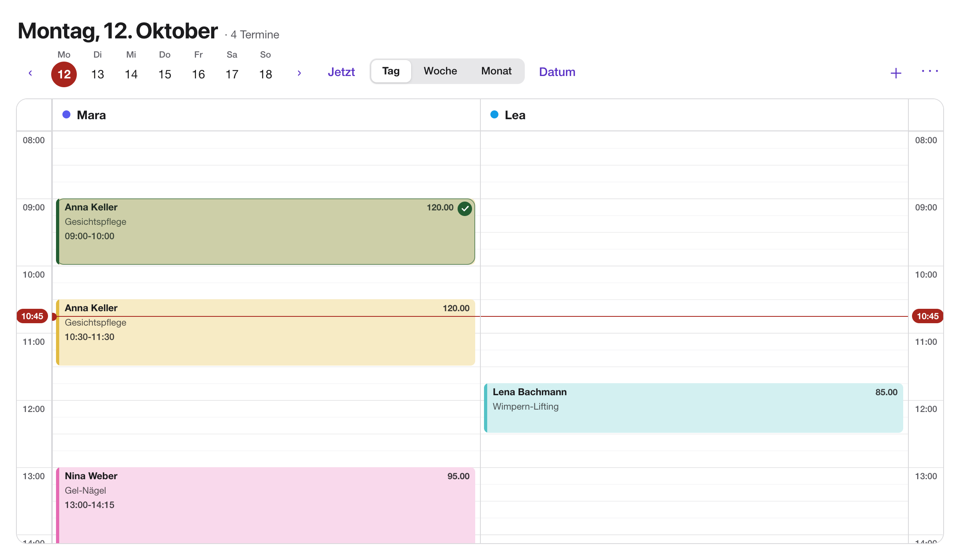Image resolution: width=960 pixels, height=560 pixels.
Task: Select Tuesday the 13th
Action: pos(98,74)
